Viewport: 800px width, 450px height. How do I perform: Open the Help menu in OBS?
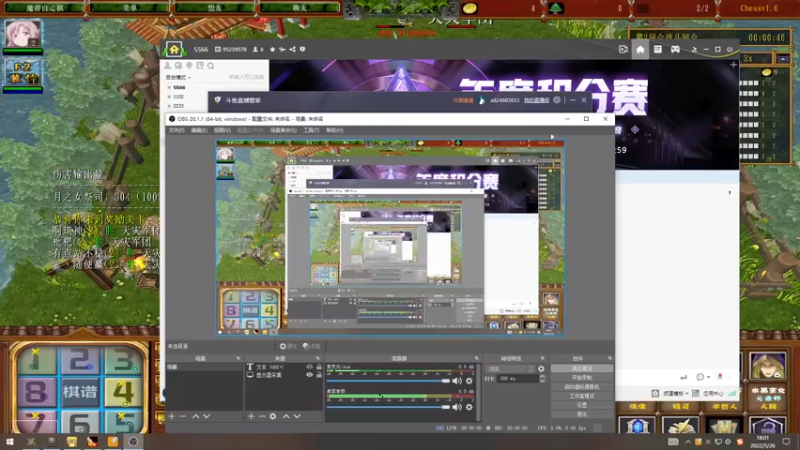pyautogui.click(x=335, y=131)
